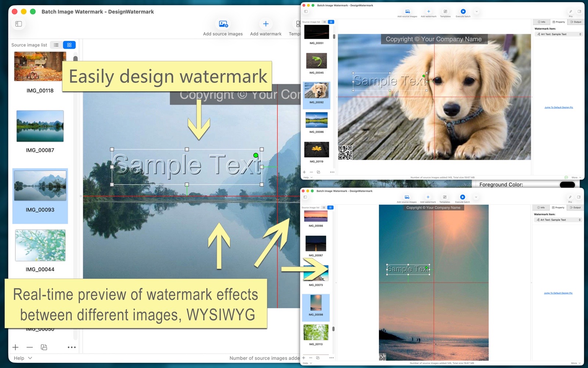The image size is (588, 368).
Task: Toggle the right panel in the dog photo window
Action: [x=579, y=12]
